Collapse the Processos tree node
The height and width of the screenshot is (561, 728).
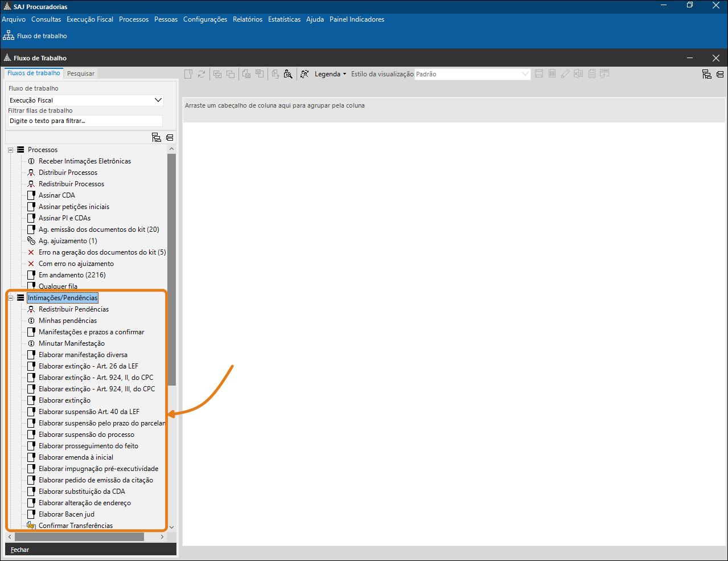coord(11,150)
